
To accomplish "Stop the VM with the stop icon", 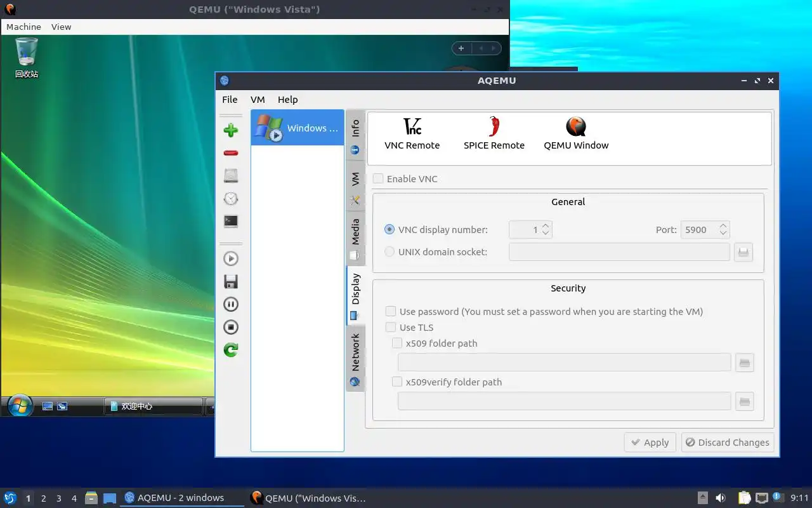I will point(231,327).
